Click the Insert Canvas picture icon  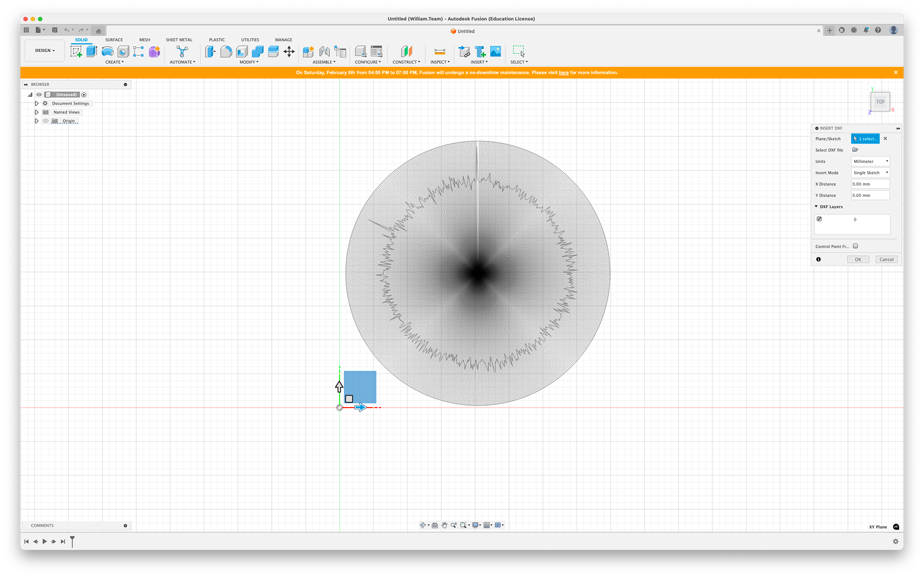point(496,51)
